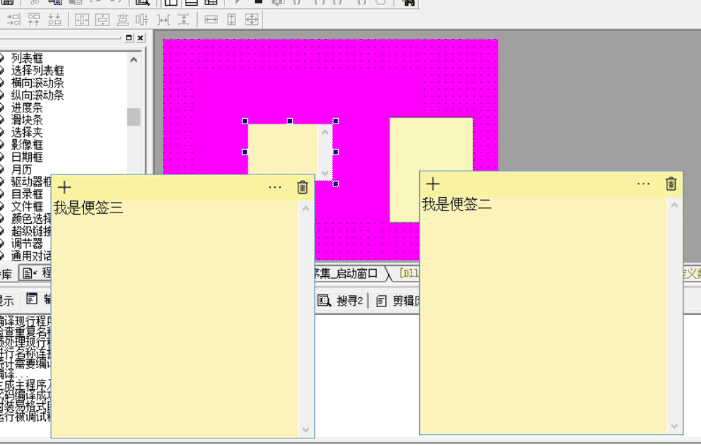The image size is (701, 446).
Task: Delete the 我是便签三 sticky note
Action: pyautogui.click(x=303, y=187)
